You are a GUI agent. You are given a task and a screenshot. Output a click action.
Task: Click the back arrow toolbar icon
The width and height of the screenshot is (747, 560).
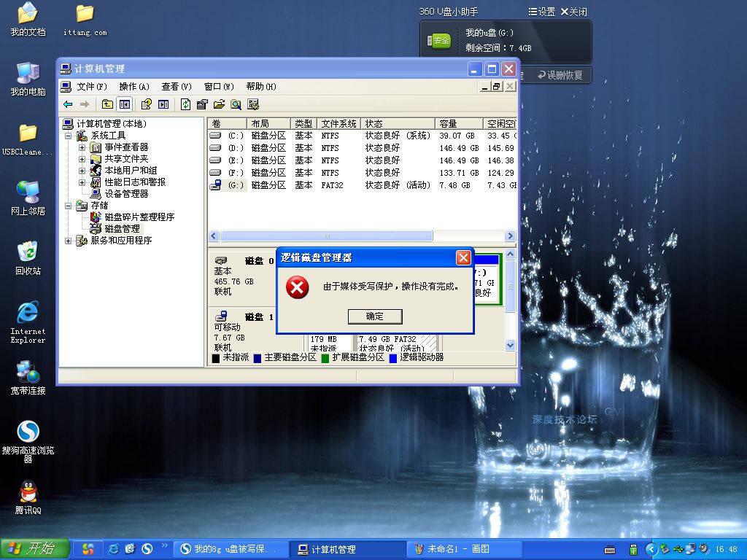(x=68, y=104)
